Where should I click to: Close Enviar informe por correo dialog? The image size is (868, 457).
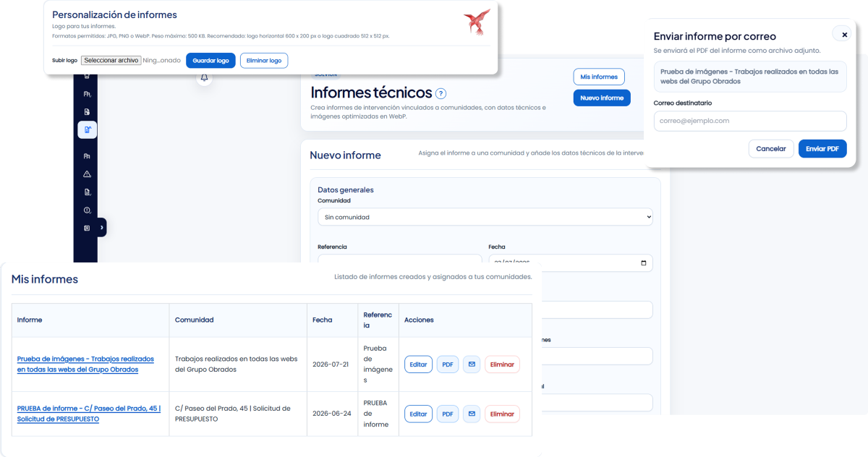(x=844, y=35)
